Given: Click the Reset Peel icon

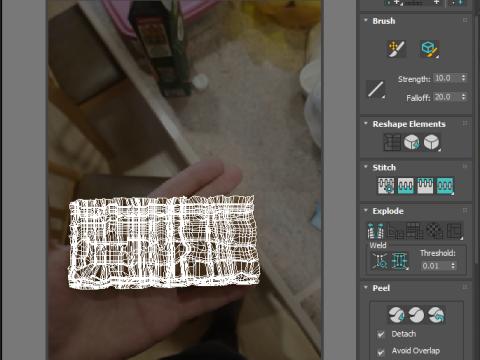Looking at the screenshot, I should coord(436,315).
